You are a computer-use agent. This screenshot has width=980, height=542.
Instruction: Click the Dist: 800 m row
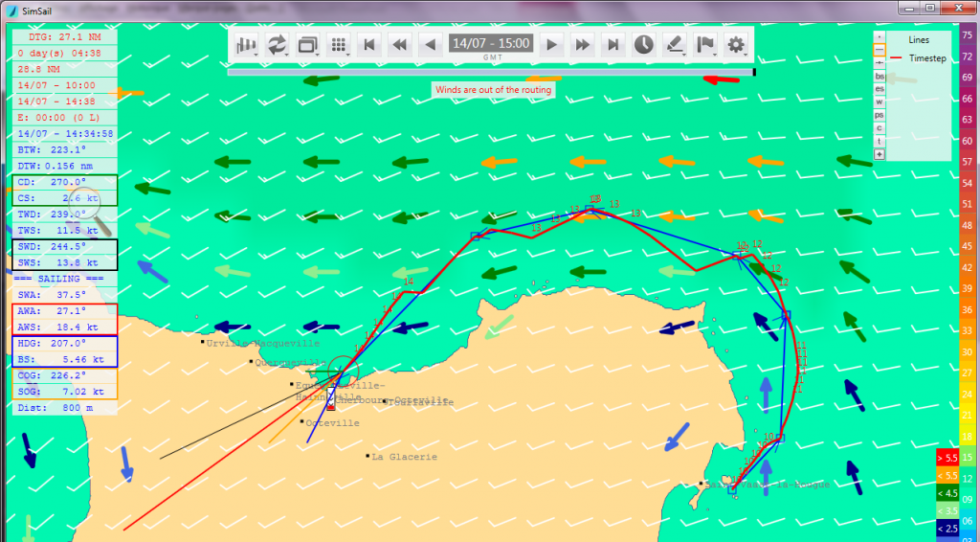(x=65, y=408)
